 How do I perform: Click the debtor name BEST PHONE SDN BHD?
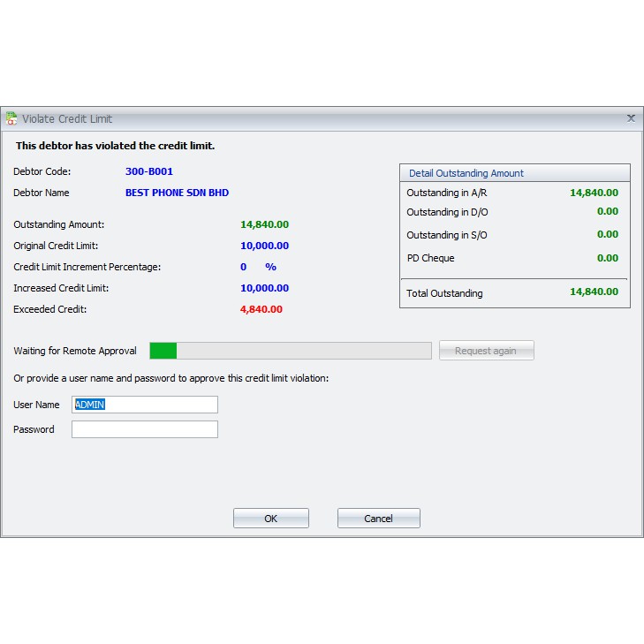pyautogui.click(x=177, y=193)
